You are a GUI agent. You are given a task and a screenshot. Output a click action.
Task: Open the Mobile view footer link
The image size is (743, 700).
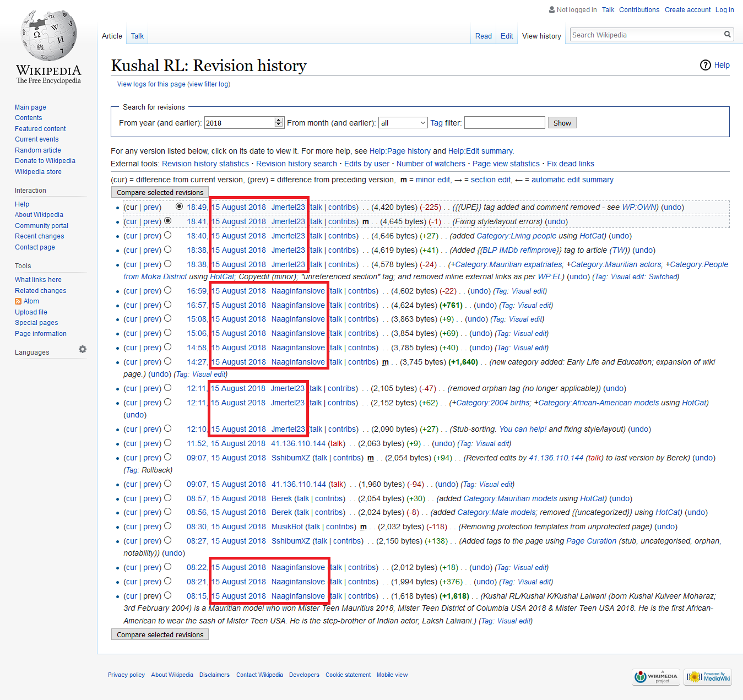392,675
